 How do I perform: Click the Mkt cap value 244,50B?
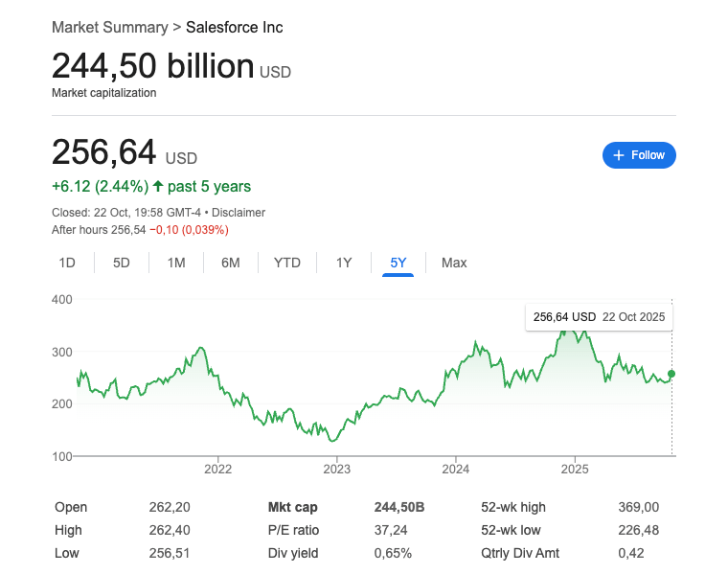399,507
